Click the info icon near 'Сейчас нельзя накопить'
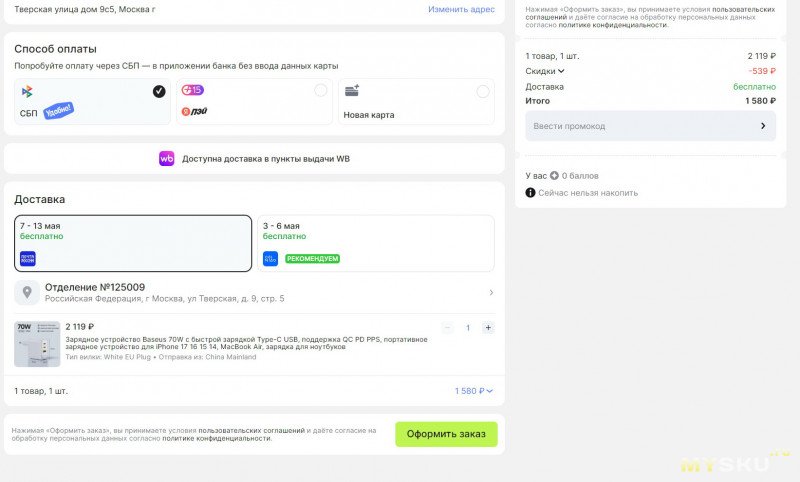The height and width of the screenshot is (482, 800). click(531, 193)
